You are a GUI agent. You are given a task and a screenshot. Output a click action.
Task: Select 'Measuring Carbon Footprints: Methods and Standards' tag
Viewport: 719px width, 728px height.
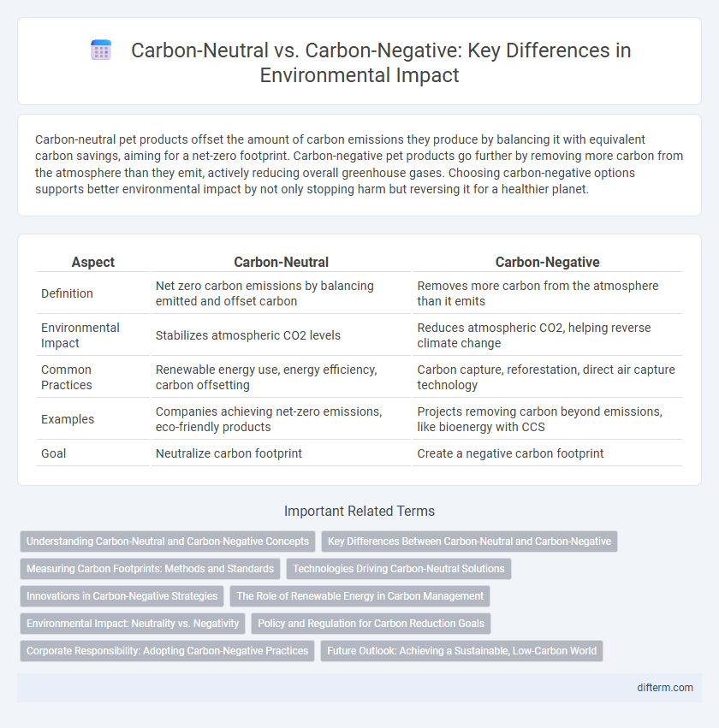click(x=150, y=569)
